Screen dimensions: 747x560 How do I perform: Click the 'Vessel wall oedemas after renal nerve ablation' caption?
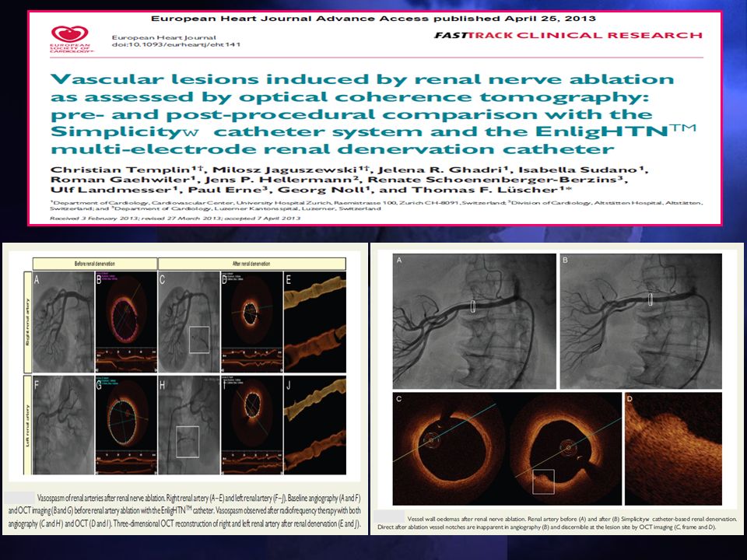point(557,523)
